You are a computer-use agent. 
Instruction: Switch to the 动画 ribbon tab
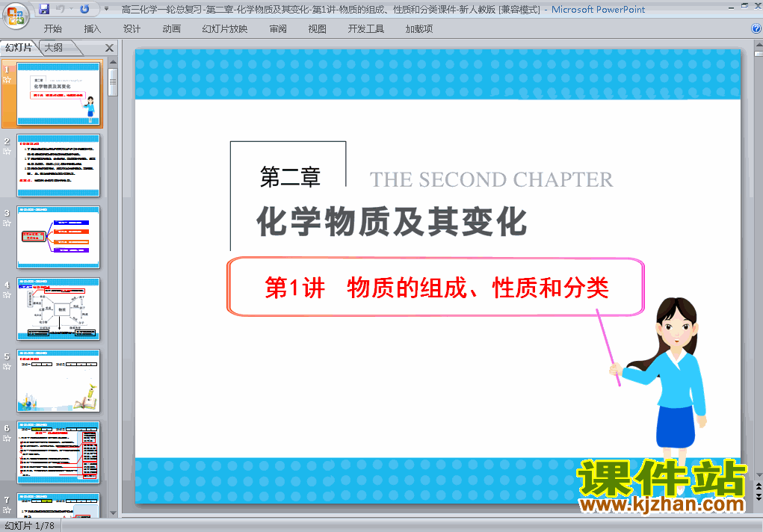pos(171,28)
